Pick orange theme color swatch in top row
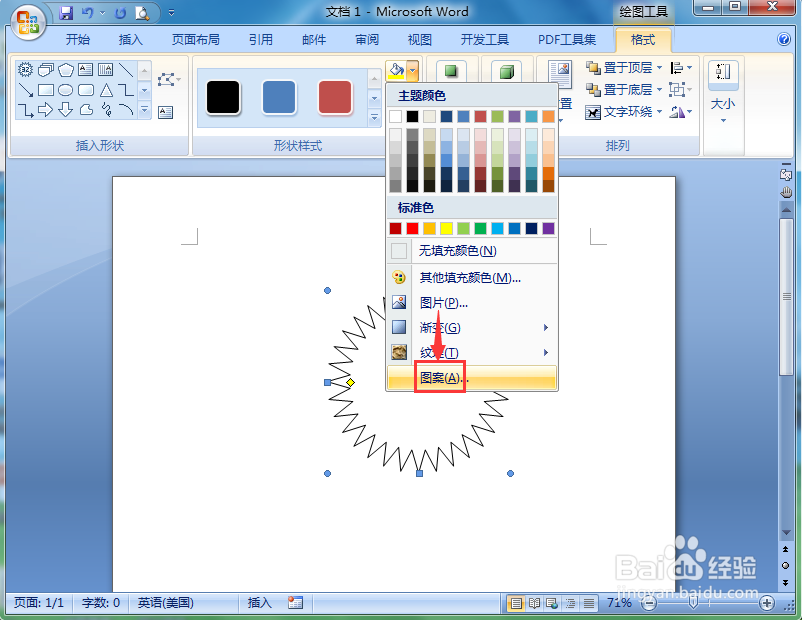802x620 pixels. [548, 116]
